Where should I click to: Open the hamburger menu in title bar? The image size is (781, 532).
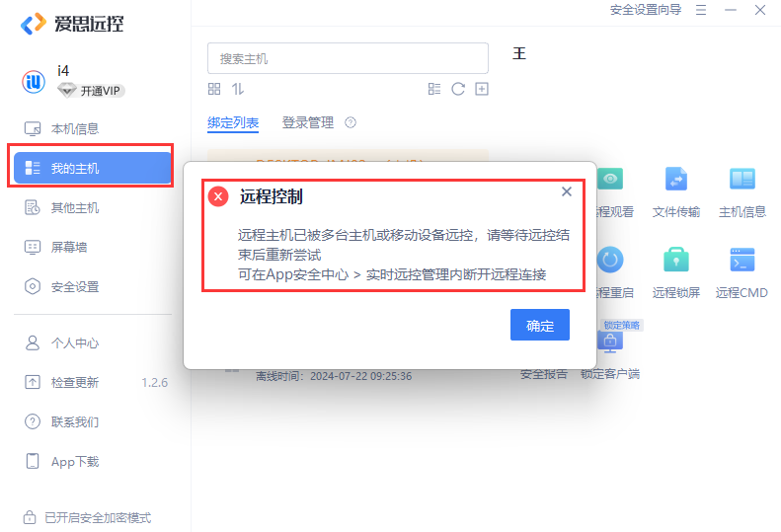[701, 10]
